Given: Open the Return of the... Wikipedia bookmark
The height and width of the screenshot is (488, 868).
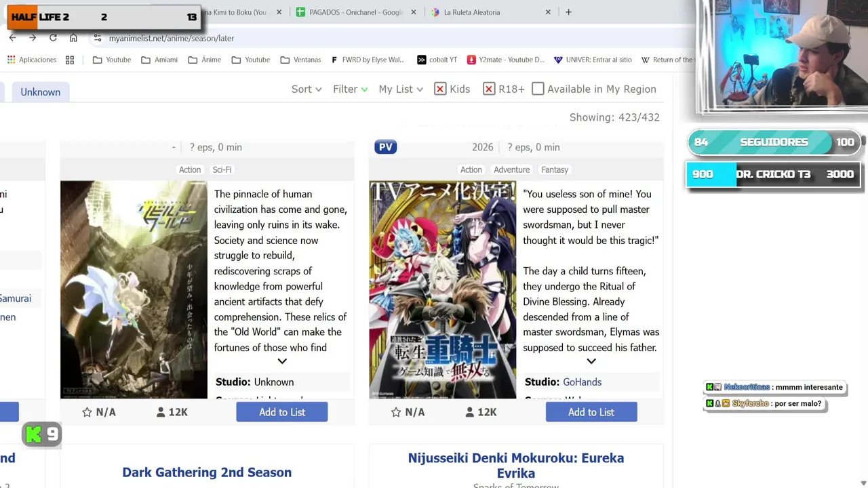Looking at the screenshot, I should click(x=667, y=60).
